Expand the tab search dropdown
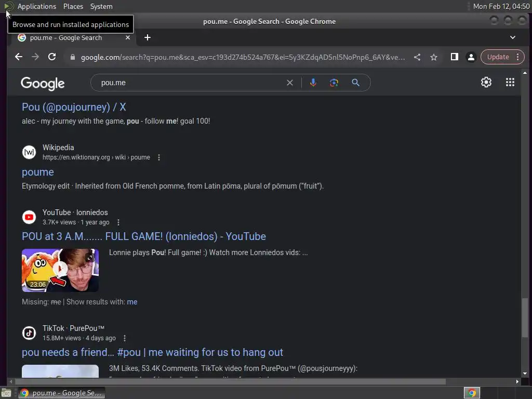This screenshot has width=532, height=399. 513,37
